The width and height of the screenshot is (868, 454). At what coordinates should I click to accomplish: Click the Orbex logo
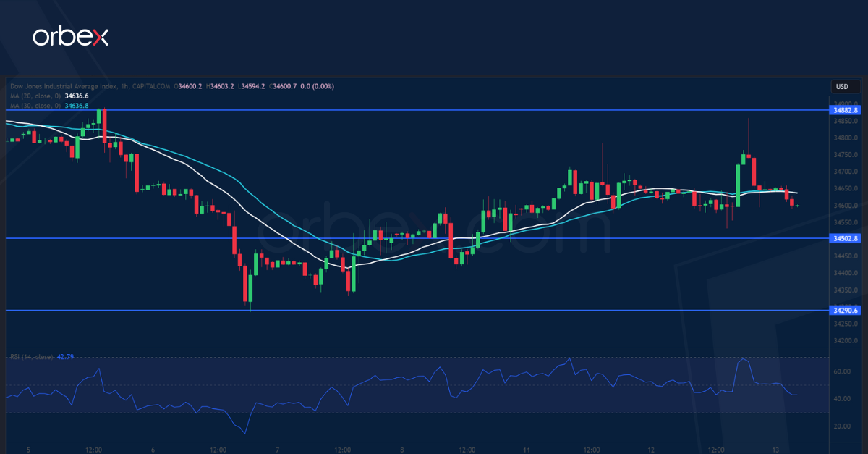[x=70, y=37]
